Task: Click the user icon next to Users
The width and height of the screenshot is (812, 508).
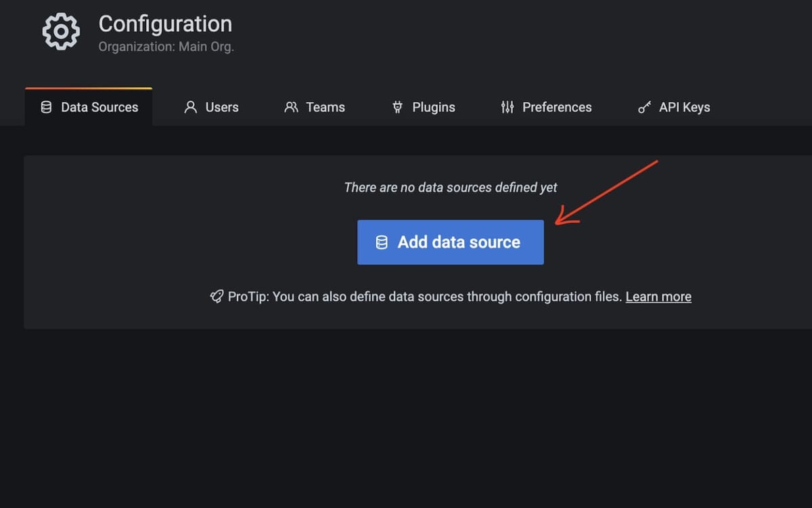Action: (x=190, y=107)
